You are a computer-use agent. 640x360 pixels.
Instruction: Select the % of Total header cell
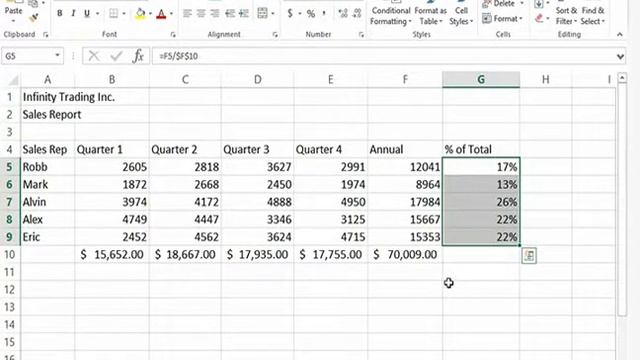[481, 149]
